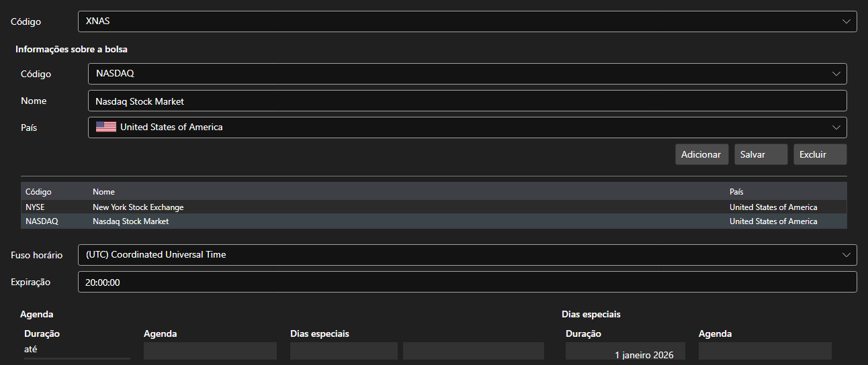The image size is (868, 365).
Task: Click the até duration field in Agenda
Action: 77,350
